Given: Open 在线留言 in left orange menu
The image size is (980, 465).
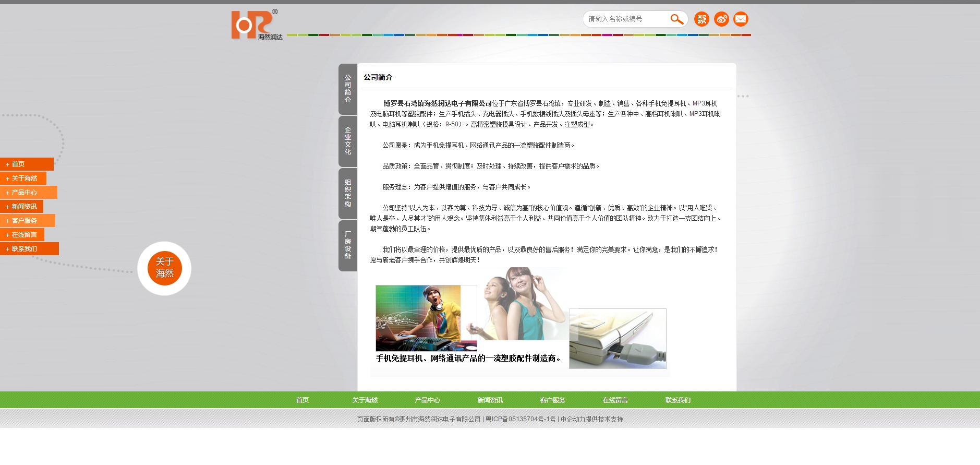Looking at the screenshot, I should [x=22, y=234].
